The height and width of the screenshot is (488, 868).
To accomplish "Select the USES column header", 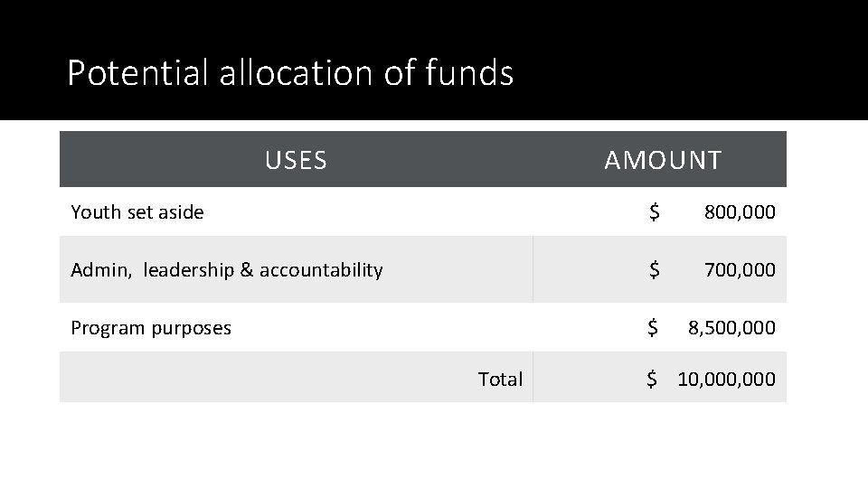I will pos(296,160).
